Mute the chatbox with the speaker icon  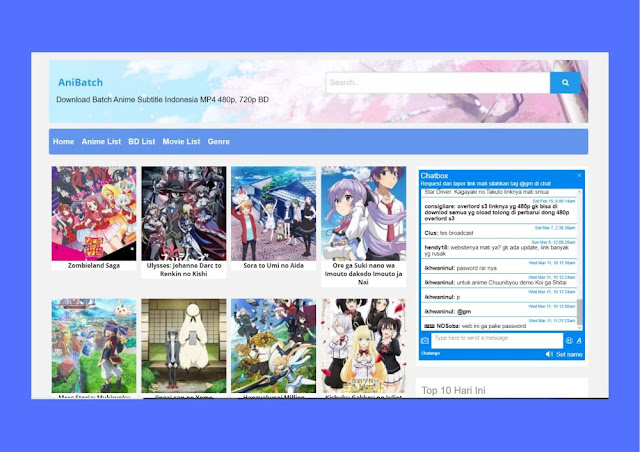point(549,354)
